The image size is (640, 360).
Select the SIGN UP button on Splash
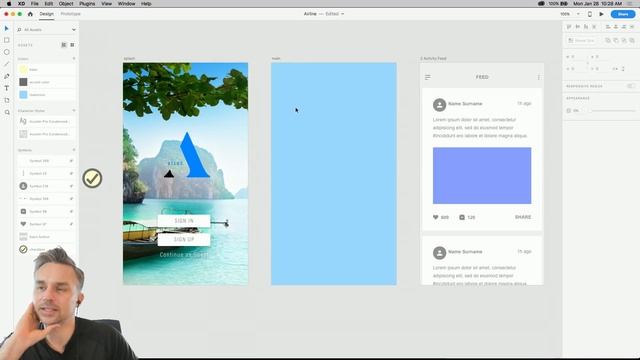pos(184,240)
